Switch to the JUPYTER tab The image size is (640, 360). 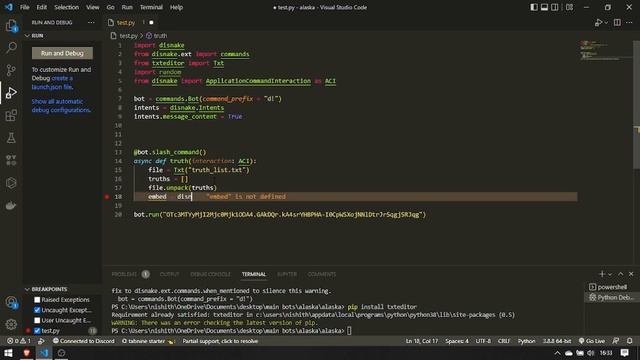coord(287,274)
